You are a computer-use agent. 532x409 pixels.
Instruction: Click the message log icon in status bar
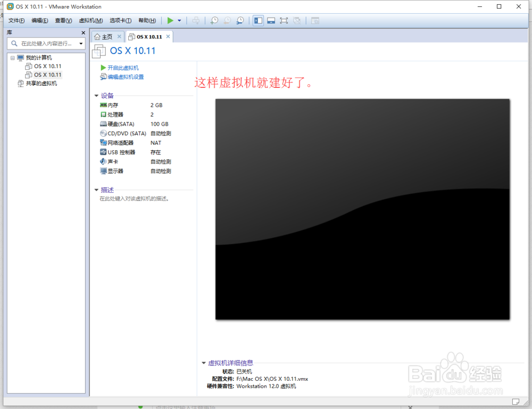tap(516, 402)
